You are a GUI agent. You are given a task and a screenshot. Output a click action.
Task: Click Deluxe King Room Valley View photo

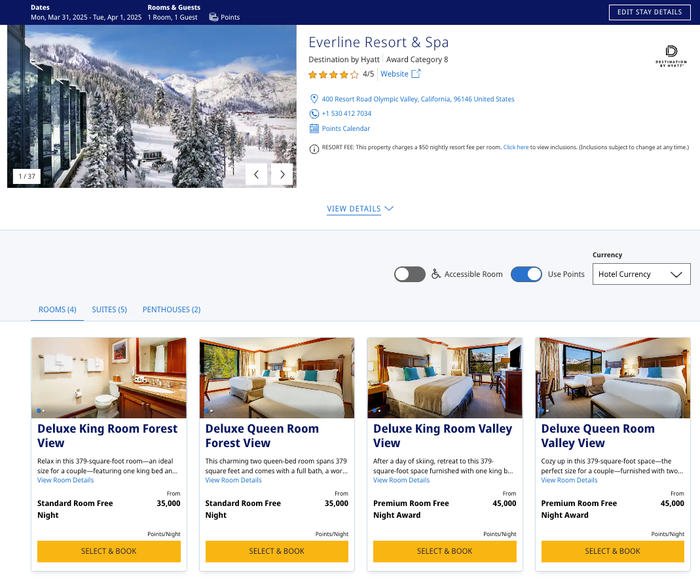445,378
